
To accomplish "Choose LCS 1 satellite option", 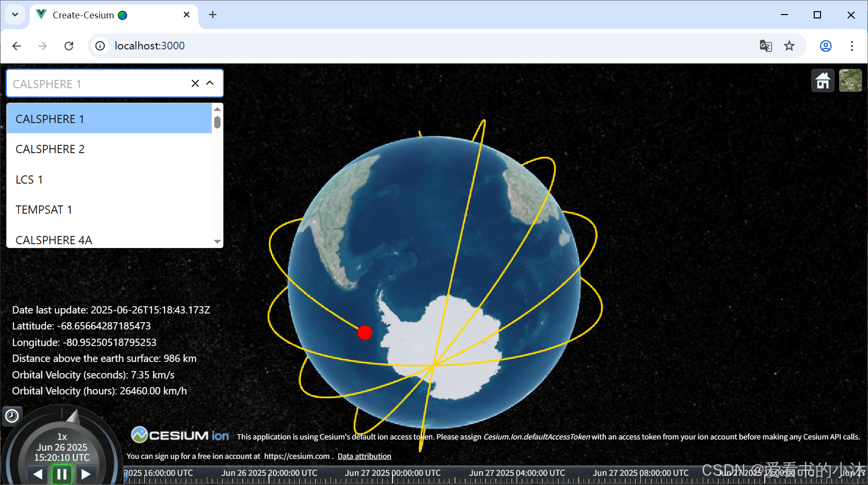I will click(110, 180).
